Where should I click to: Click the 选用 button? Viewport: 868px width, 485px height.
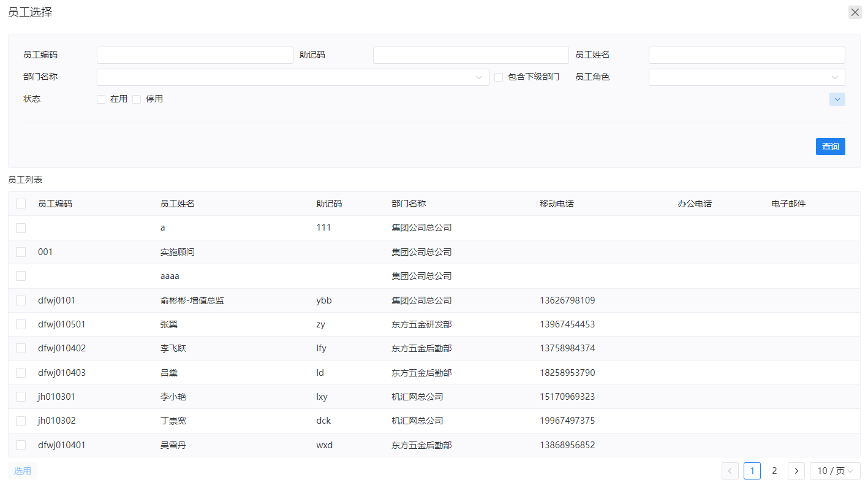23,471
